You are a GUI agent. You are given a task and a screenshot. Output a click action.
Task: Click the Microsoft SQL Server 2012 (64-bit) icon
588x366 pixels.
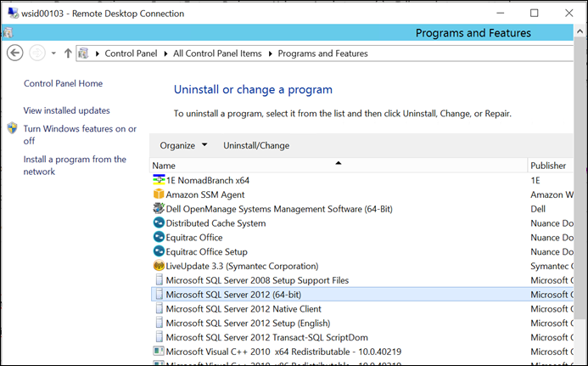(160, 295)
